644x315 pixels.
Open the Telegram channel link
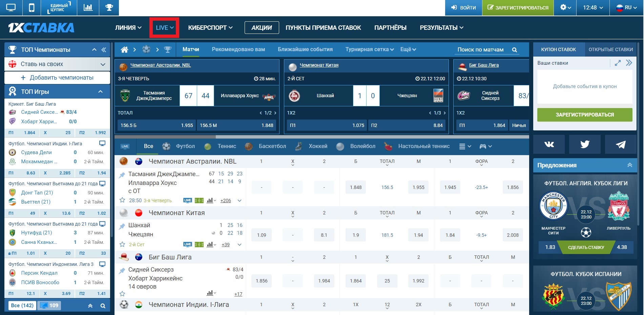point(621,145)
